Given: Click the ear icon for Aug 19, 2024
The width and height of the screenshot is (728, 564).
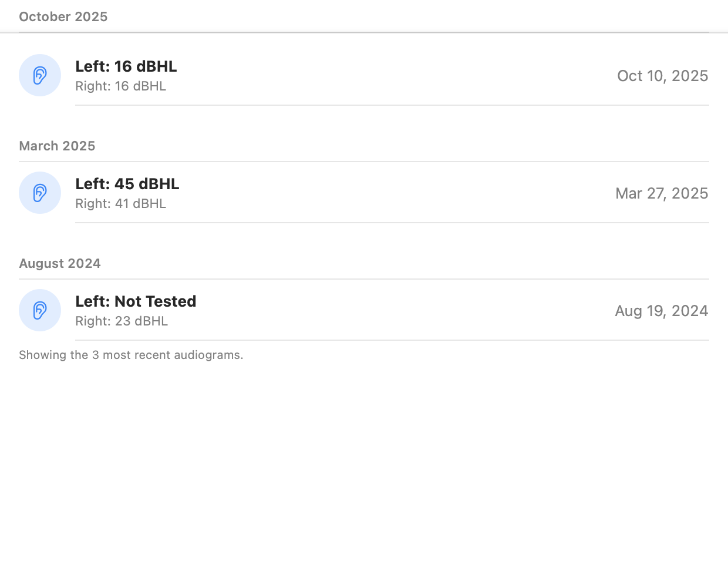Looking at the screenshot, I should 40,310.
